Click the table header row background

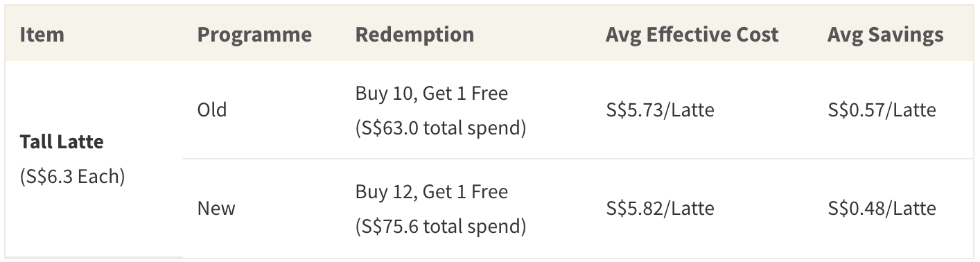pyautogui.click(x=489, y=34)
